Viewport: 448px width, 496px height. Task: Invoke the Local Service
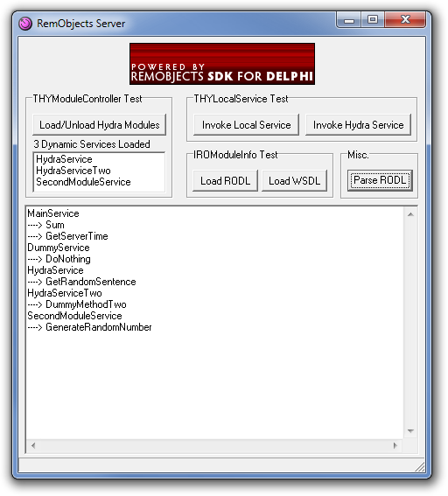pyautogui.click(x=246, y=125)
